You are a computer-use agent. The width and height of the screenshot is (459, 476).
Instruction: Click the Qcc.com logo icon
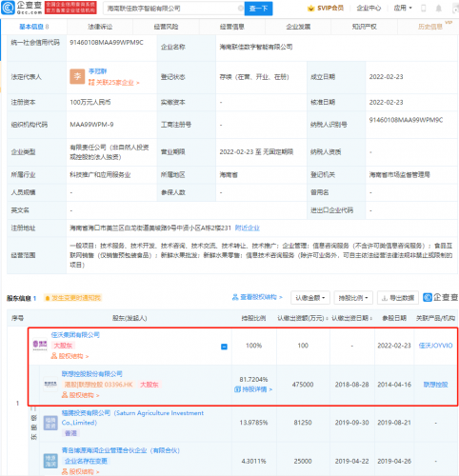8,8
